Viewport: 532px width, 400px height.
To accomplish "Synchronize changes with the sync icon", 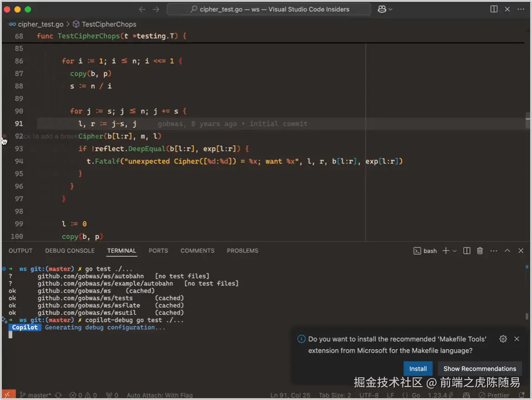I will point(58,395).
